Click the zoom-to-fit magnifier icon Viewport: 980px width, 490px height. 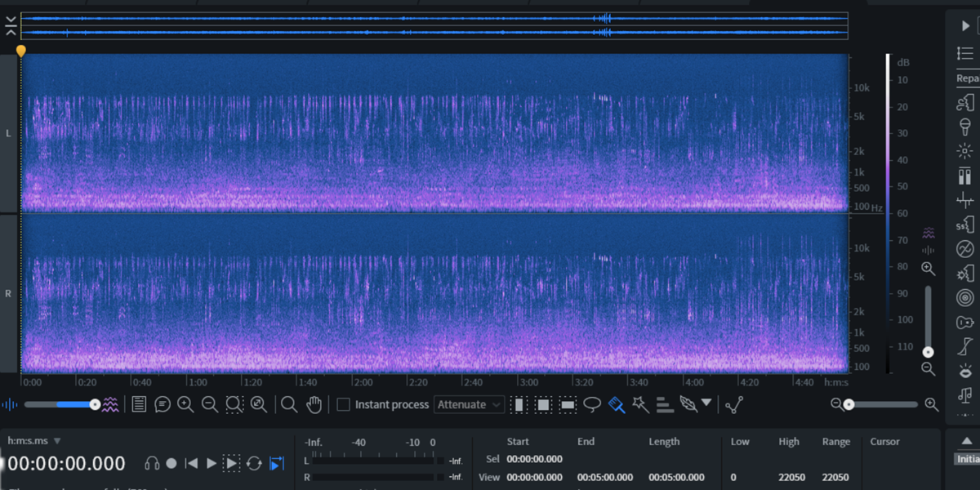259,404
